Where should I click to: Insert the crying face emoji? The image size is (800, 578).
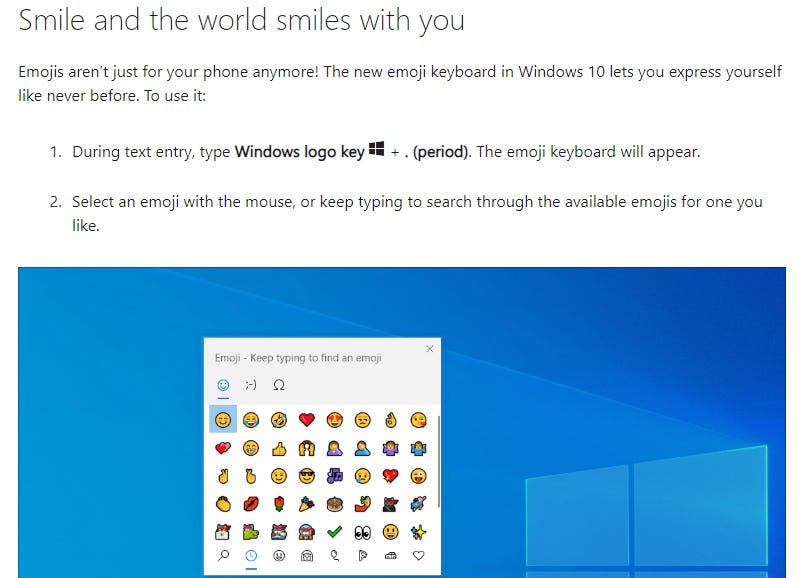363,476
